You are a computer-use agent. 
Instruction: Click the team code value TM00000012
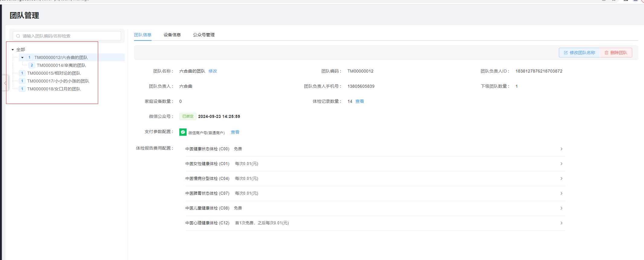pyautogui.click(x=360, y=71)
